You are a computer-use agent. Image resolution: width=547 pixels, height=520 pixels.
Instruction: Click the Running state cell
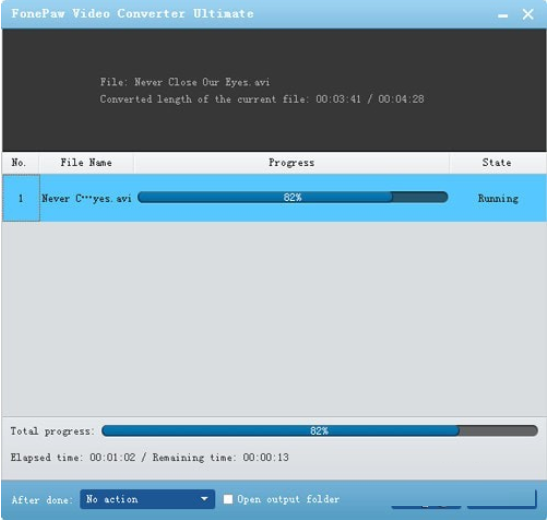[498, 198]
